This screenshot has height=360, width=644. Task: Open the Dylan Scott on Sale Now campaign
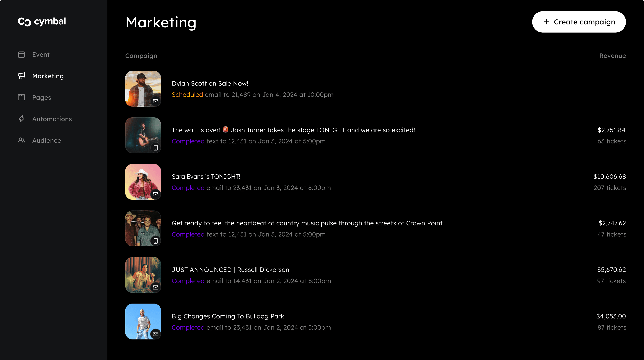tap(210, 83)
